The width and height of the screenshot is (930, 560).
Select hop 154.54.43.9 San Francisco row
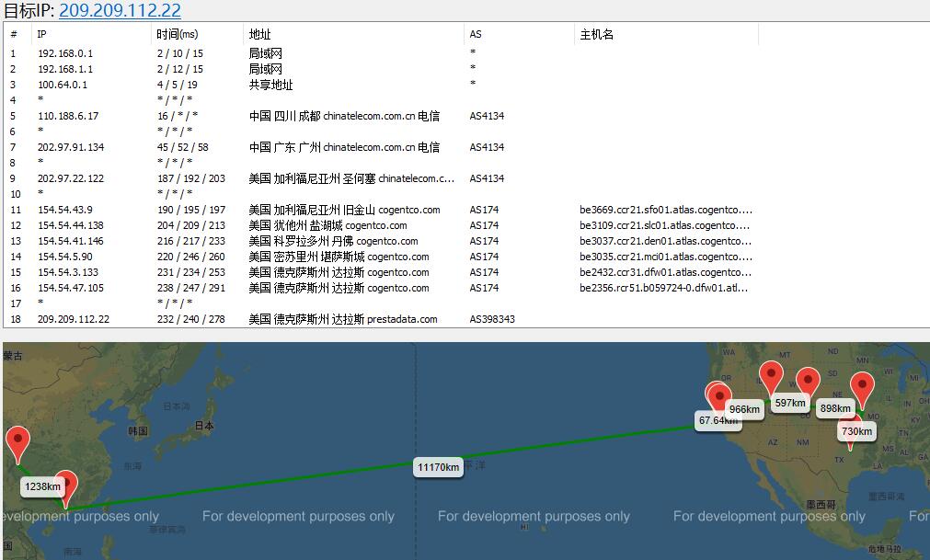pyautogui.click(x=382, y=210)
